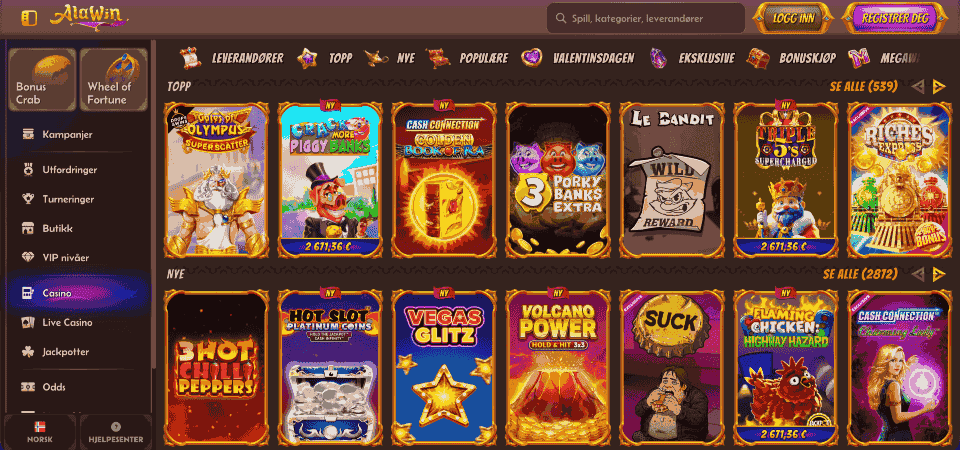Switch language with the Norsk selector
Screen dimensions: 960x450
click(40, 432)
